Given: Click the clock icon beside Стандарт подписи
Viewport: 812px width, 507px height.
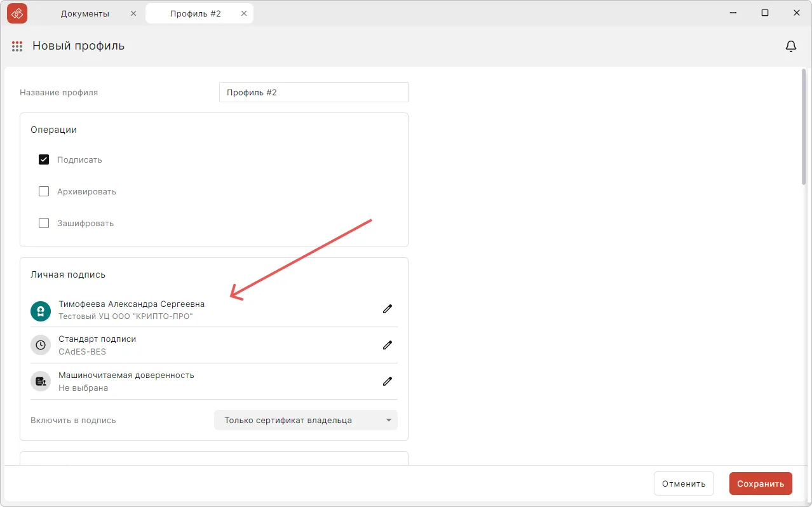Looking at the screenshot, I should click(41, 345).
